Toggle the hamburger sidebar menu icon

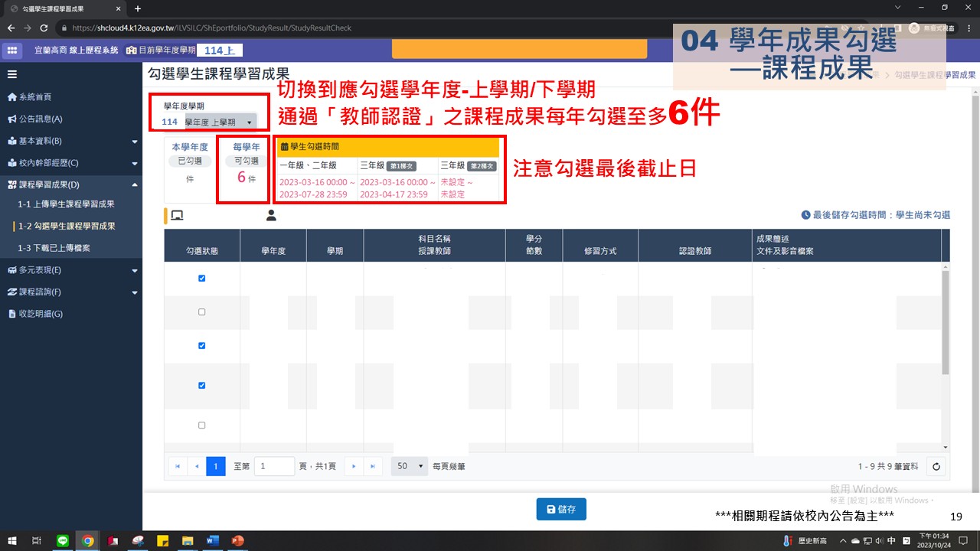(x=12, y=74)
